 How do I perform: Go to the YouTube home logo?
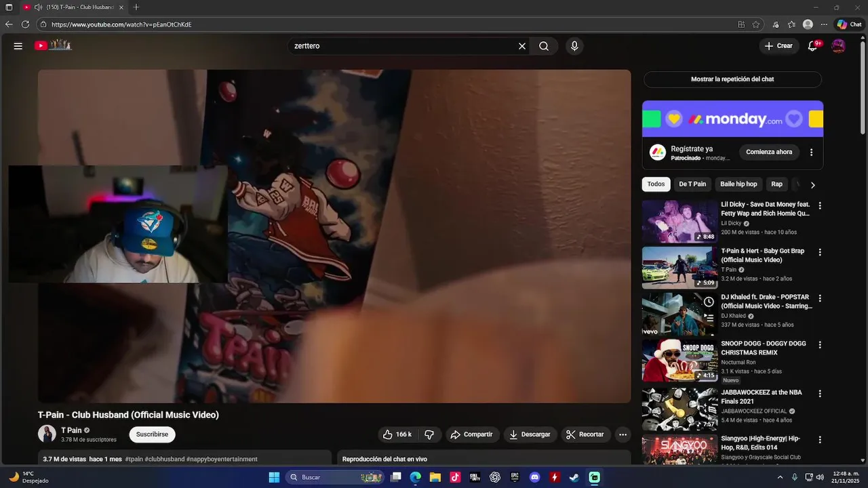tap(54, 45)
